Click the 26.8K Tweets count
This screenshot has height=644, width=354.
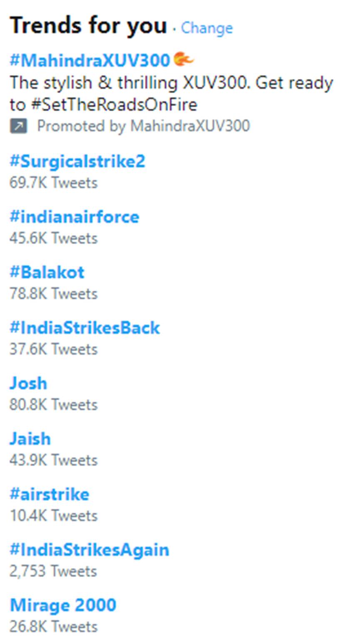53,627
